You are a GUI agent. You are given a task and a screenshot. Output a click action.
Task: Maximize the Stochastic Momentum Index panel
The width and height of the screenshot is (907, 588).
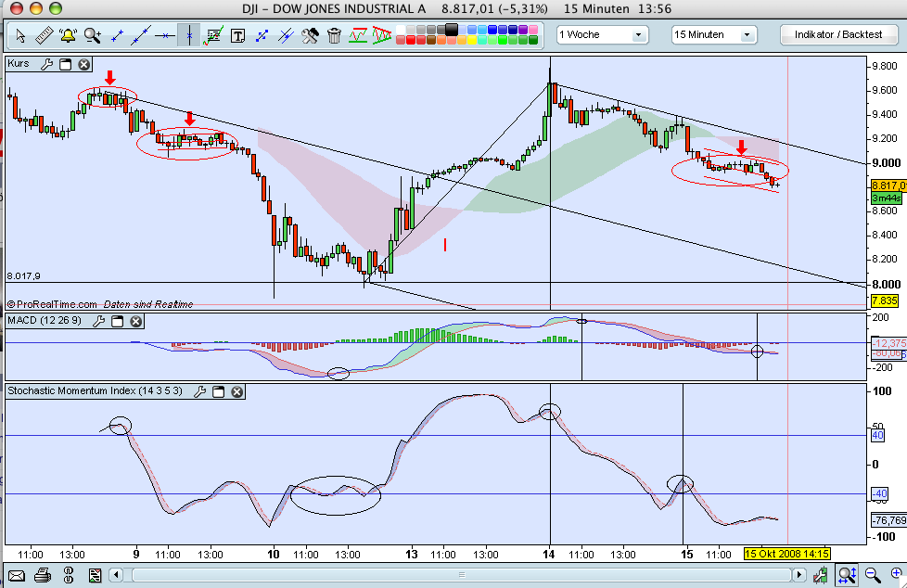coord(219,391)
